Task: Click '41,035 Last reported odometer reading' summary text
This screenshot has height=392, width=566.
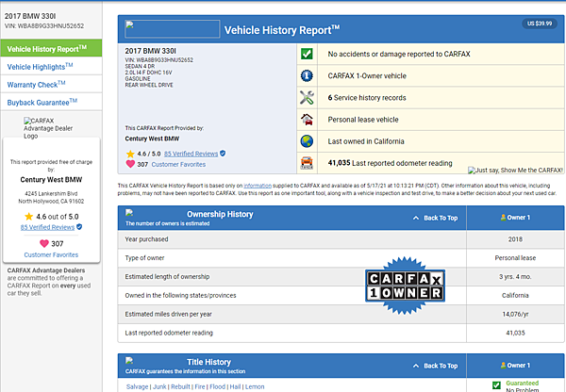Action: [x=390, y=163]
